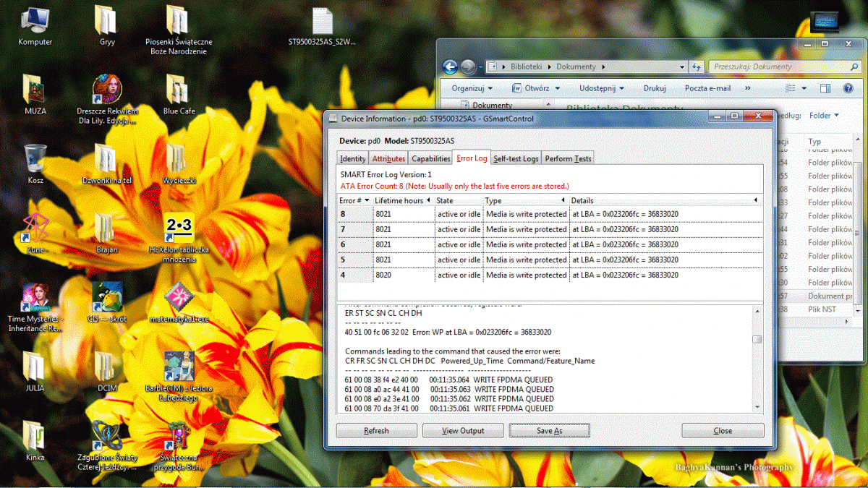Open the Explorer view options dropdown arrow
868x488 pixels.
click(x=804, y=88)
